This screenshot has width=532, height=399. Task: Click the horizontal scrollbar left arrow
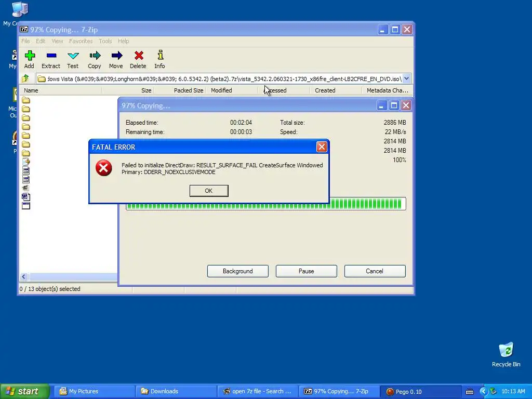(x=23, y=277)
